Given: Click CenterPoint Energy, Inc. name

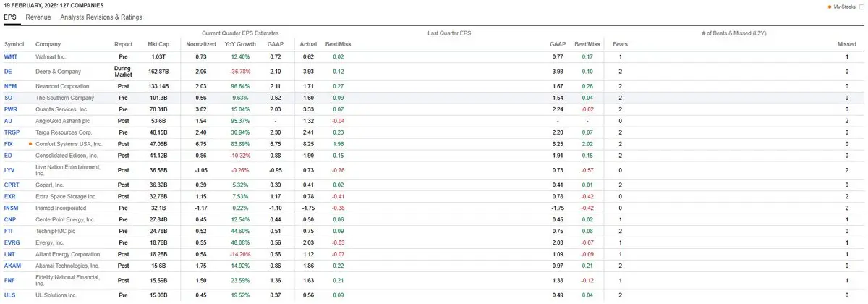Looking at the screenshot, I should 65,219.
